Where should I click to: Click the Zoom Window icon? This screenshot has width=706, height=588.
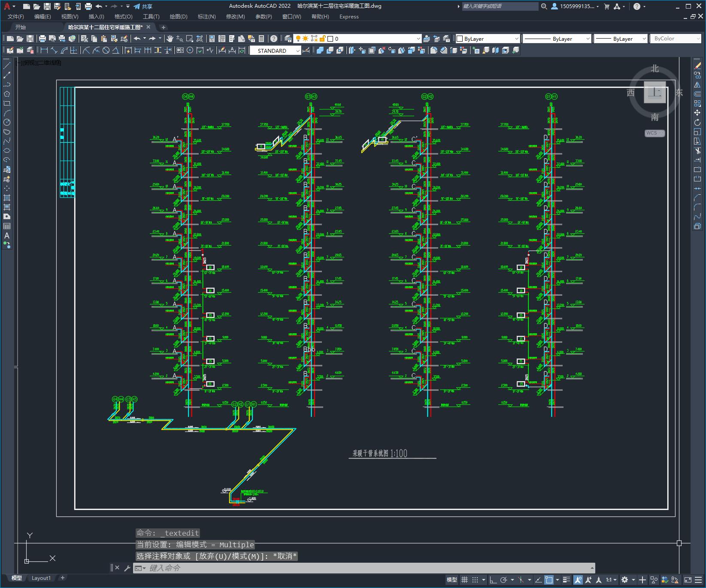pyautogui.click(x=189, y=39)
